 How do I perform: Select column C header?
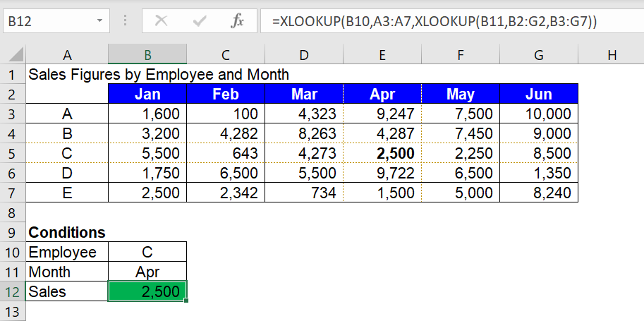tap(226, 54)
